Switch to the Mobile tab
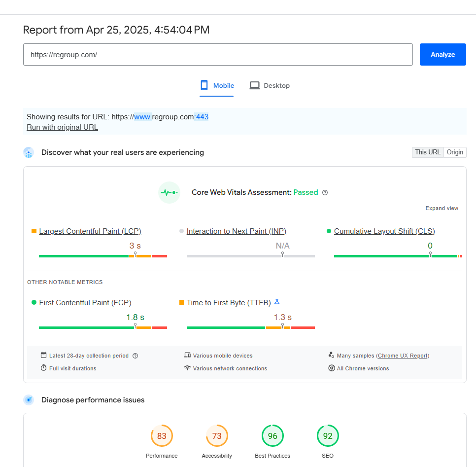 pyautogui.click(x=217, y=86)
